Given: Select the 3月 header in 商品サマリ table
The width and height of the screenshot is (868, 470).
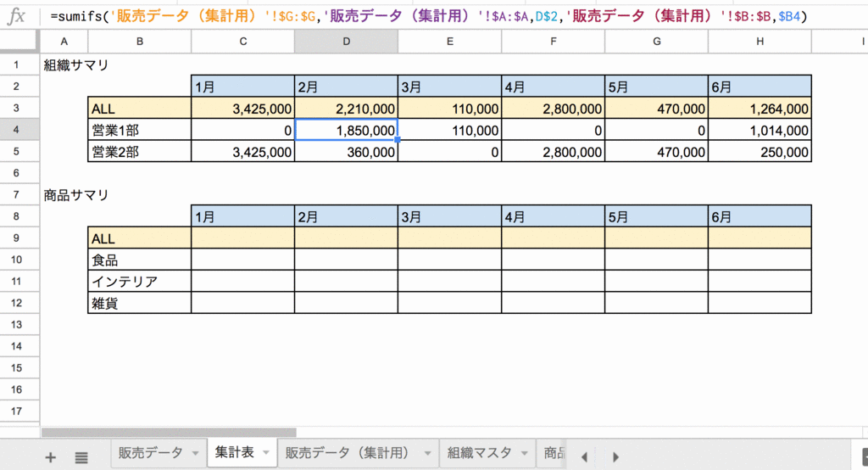Looking at the screenshot, I should click(449, 216).
